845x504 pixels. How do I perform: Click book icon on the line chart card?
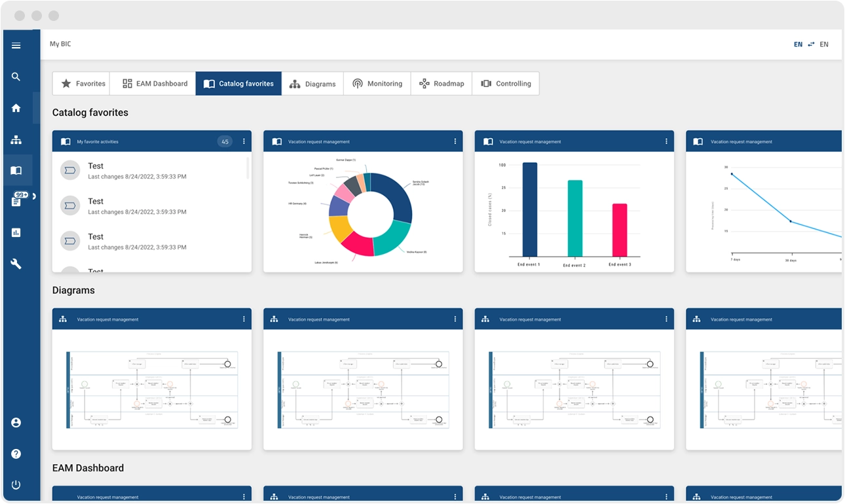pyautogui.click(x=698, y=141)
